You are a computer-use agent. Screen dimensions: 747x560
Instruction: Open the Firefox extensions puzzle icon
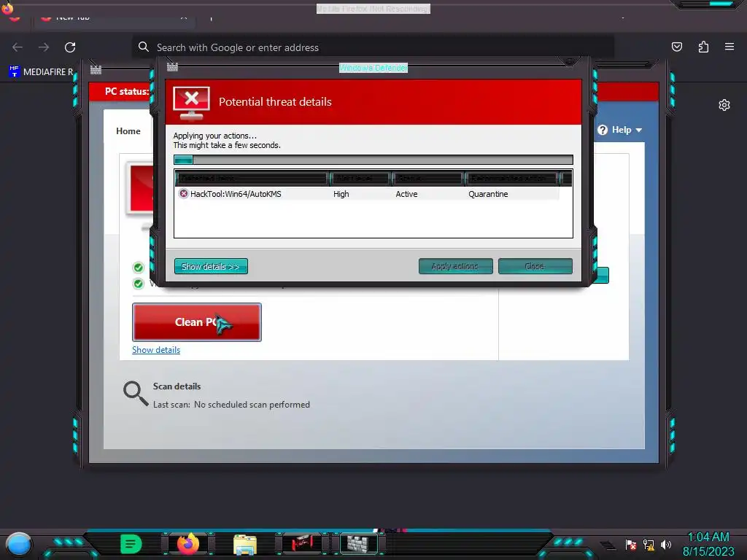pyautogui.click(x=703, y=47)
